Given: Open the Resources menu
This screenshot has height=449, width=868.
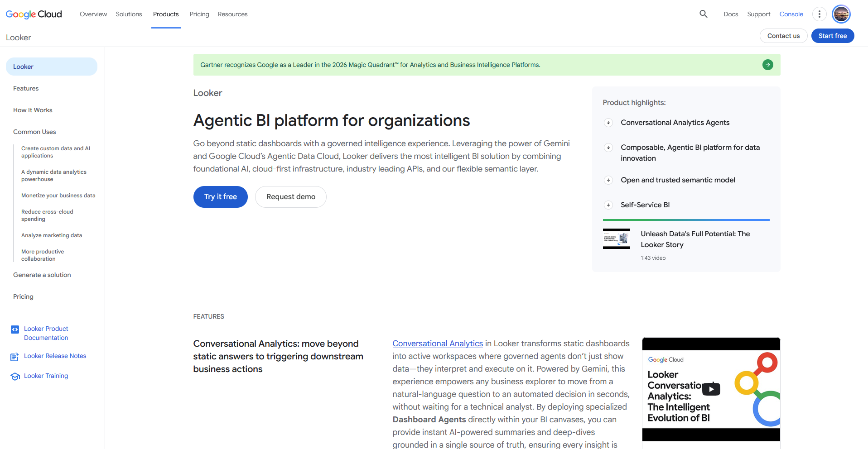Looking at the screenshot, I should (232, 14).
